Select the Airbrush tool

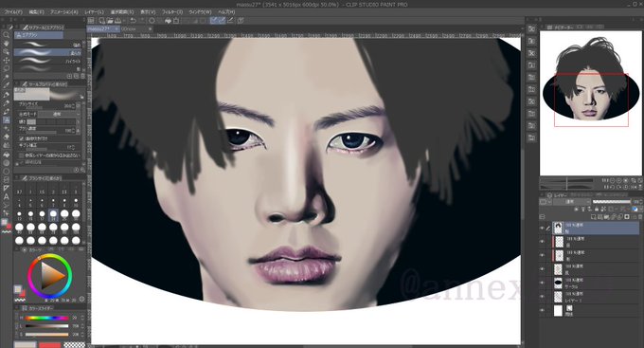pos(7,120)
